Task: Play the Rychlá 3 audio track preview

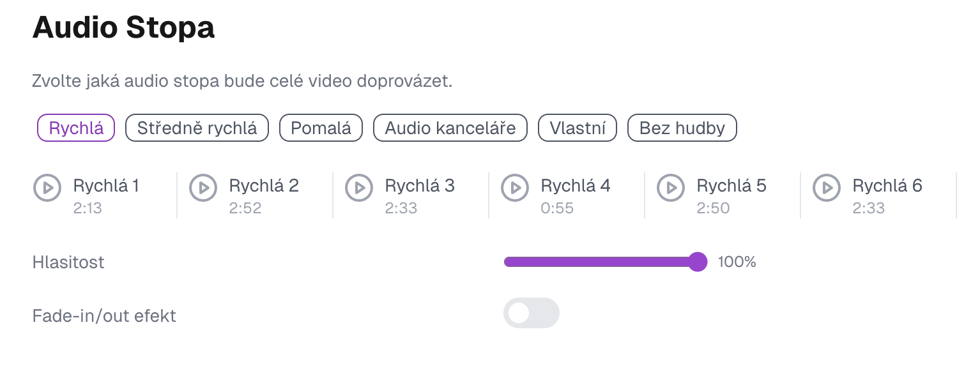Action: (359, 188)
